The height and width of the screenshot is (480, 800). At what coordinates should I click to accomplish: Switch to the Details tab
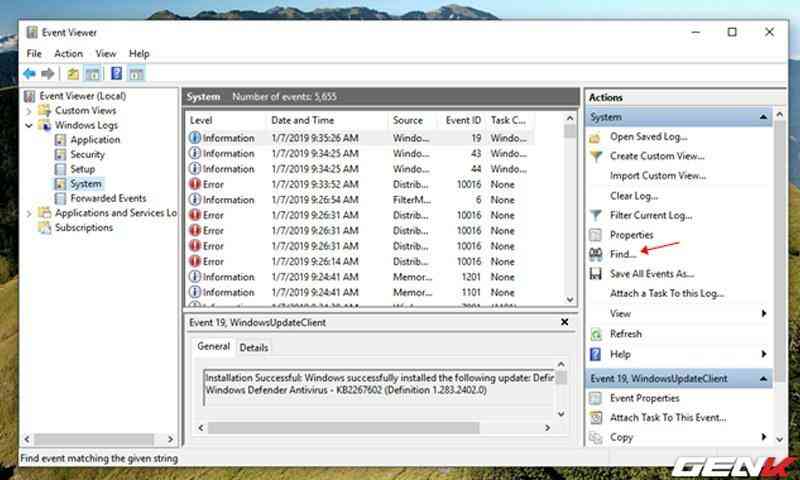coord(254,347)
